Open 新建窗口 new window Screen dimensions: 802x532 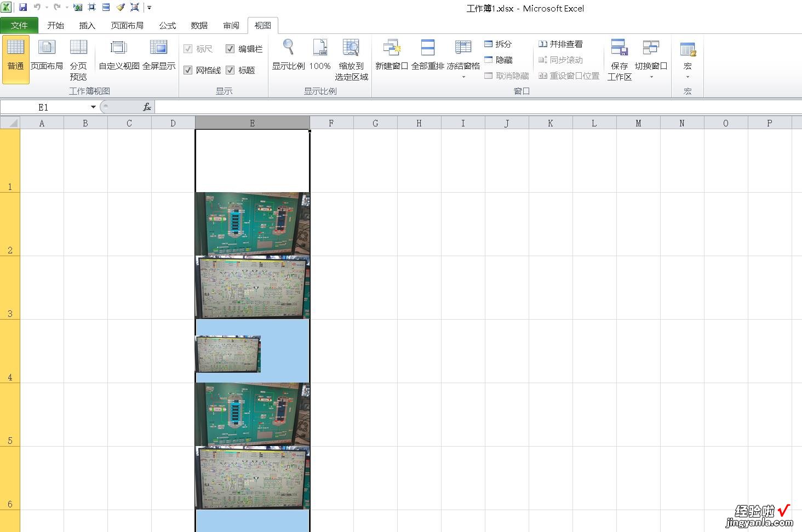pos(392,55)
